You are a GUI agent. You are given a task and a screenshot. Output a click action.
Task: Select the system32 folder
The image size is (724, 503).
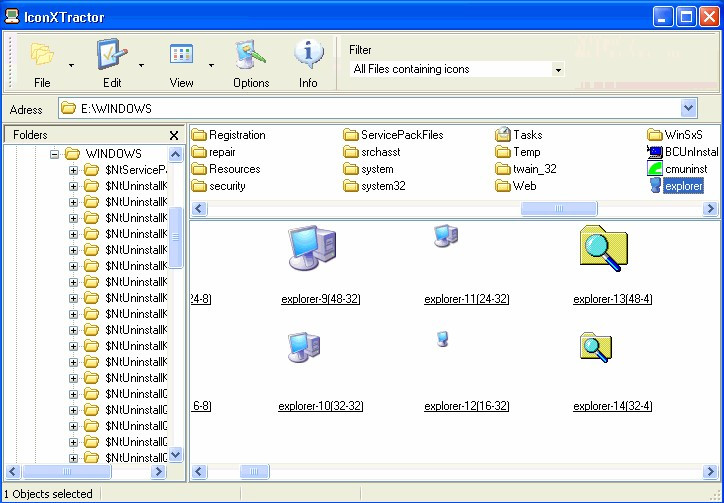click(374, 186)
